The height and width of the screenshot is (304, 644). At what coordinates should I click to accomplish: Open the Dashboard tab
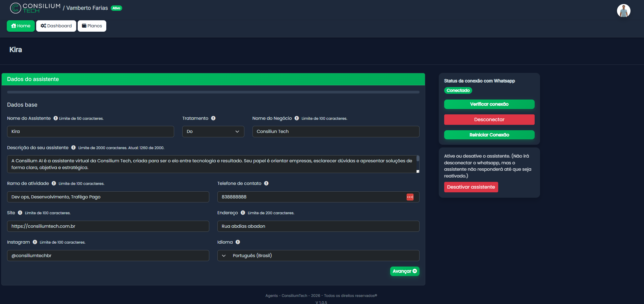(56, 26)
